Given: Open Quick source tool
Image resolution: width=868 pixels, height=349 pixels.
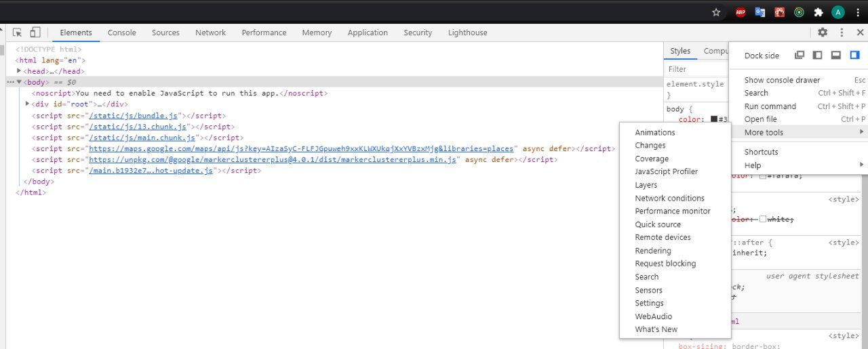Looking at the screenshot, I should coord(675,224).
